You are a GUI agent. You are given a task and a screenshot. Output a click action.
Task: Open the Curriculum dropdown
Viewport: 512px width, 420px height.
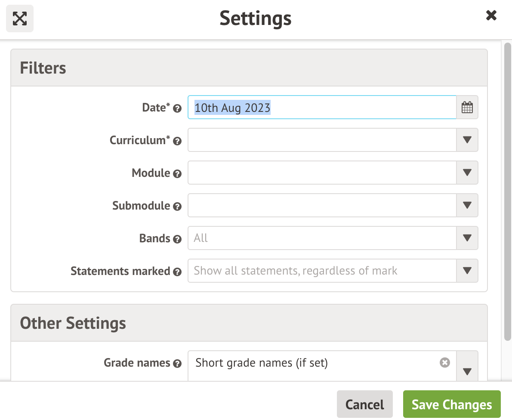[x=467, y=140]
